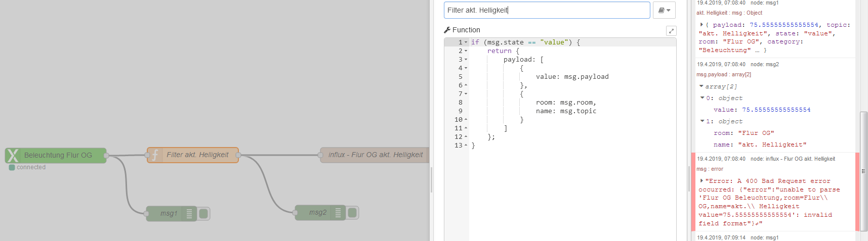This screenshot has height=241, width=868.
Task: Click the value 75.55555555555554 under 0: object
Action: 776,110
